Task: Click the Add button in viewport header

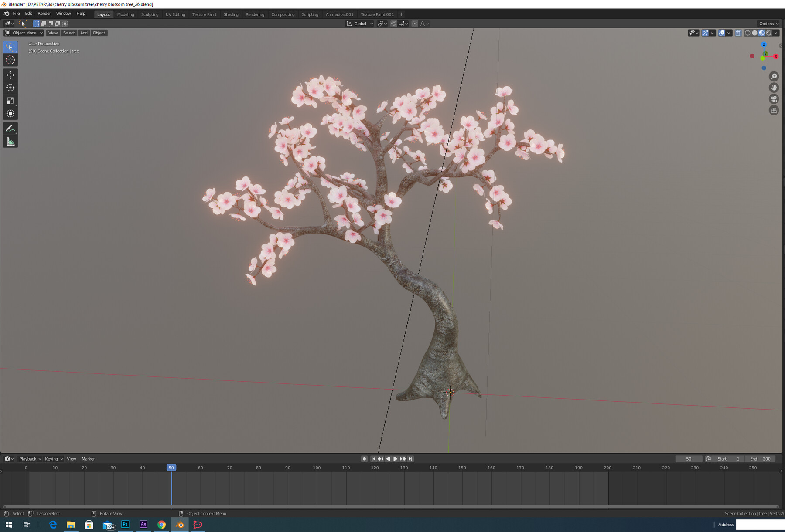Action: point(83,33)
